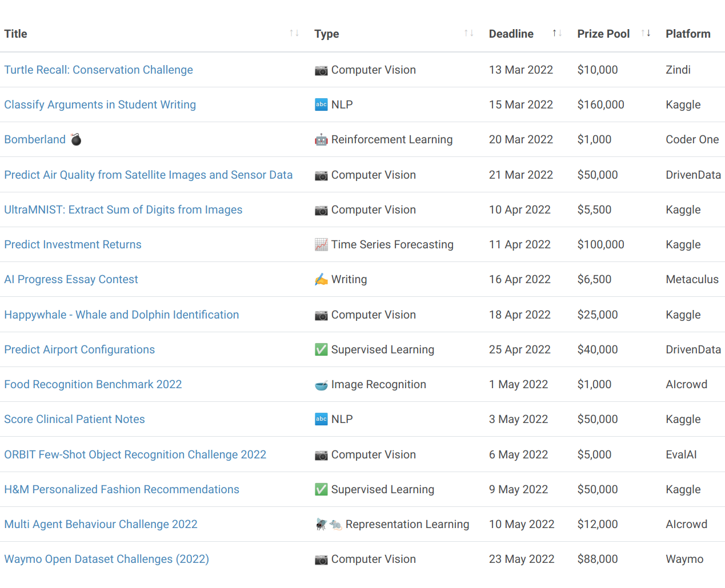Open AI Progress Essay Contest link
The height and width of the screenshot is (588, 725).
71,279
